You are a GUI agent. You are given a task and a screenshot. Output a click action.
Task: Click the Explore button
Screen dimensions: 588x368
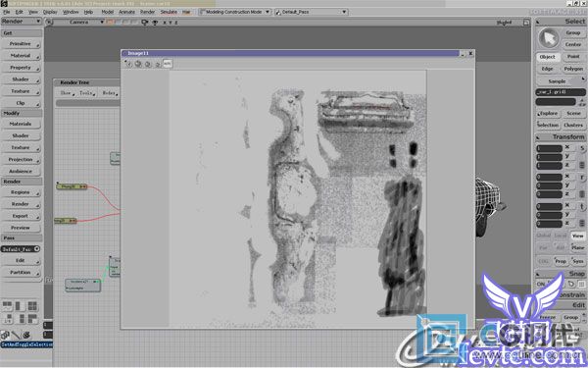click(x=549, y=114)
